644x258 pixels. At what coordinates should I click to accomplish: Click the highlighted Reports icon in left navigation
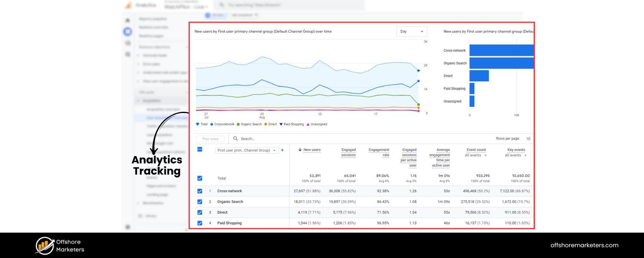coord(127,32)
